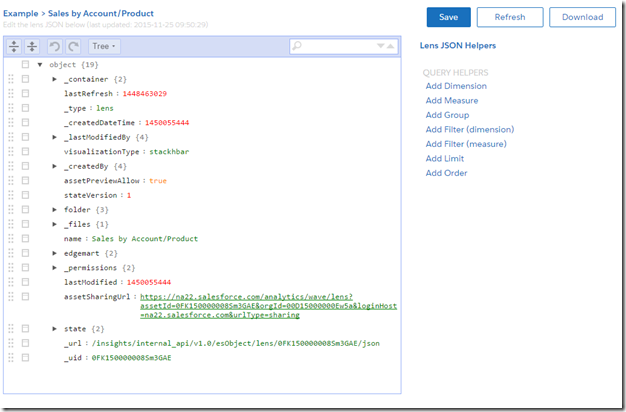
Task: Click the Add Group helper
Action: [x=447, y=115]
